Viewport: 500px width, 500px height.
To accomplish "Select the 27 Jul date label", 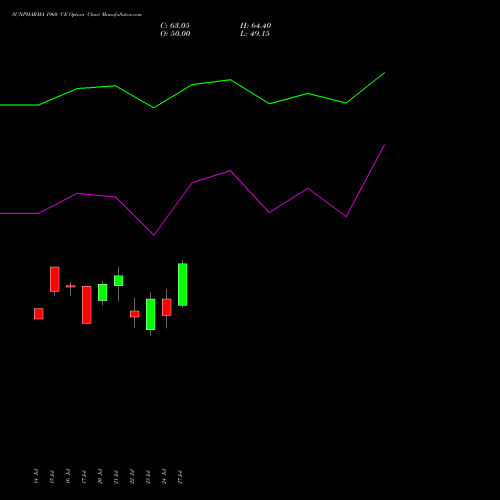I will click(180, 476).
